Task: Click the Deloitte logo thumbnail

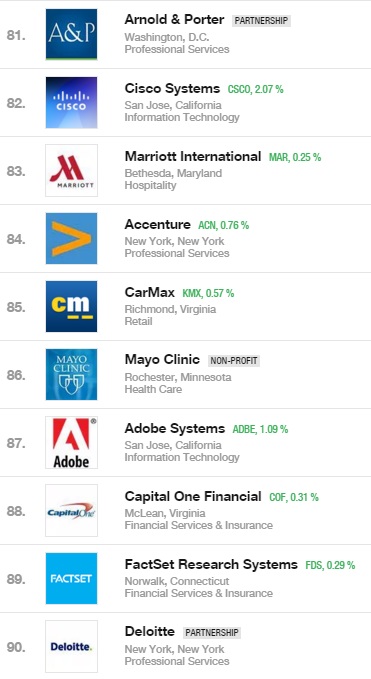Action: click(71, 647)
